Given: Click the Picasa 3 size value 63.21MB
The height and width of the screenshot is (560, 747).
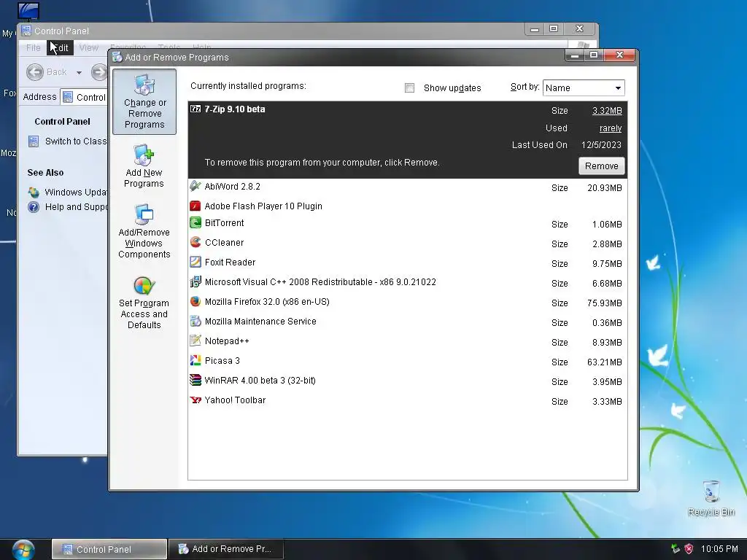Looking at the screenshot, I should point(604,362).
